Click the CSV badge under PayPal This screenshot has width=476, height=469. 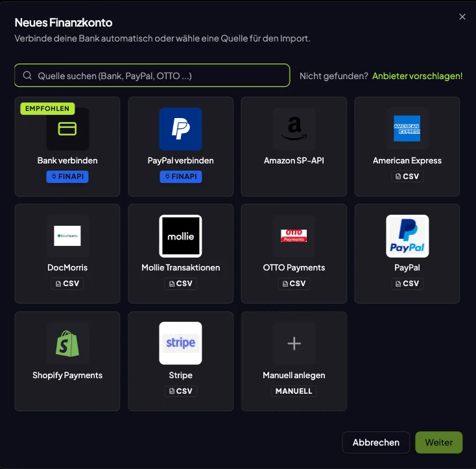[x=407, y=283]
